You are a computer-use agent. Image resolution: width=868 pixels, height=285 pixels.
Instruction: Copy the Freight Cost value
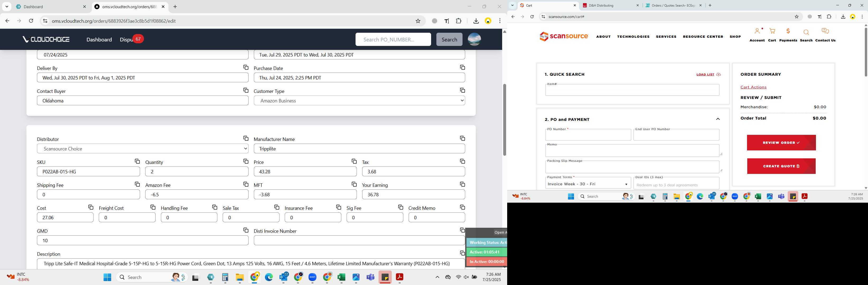[153, 207]
